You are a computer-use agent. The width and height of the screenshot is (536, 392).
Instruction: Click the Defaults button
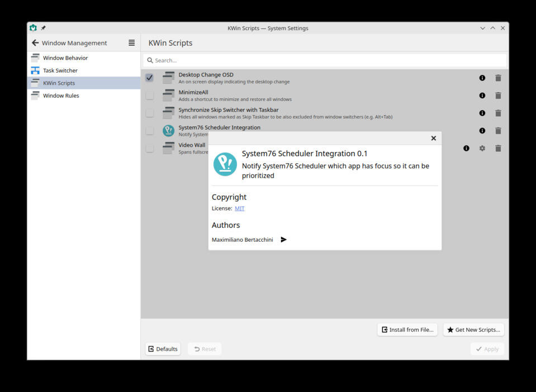pyautogui.click(x=163, y=349)
